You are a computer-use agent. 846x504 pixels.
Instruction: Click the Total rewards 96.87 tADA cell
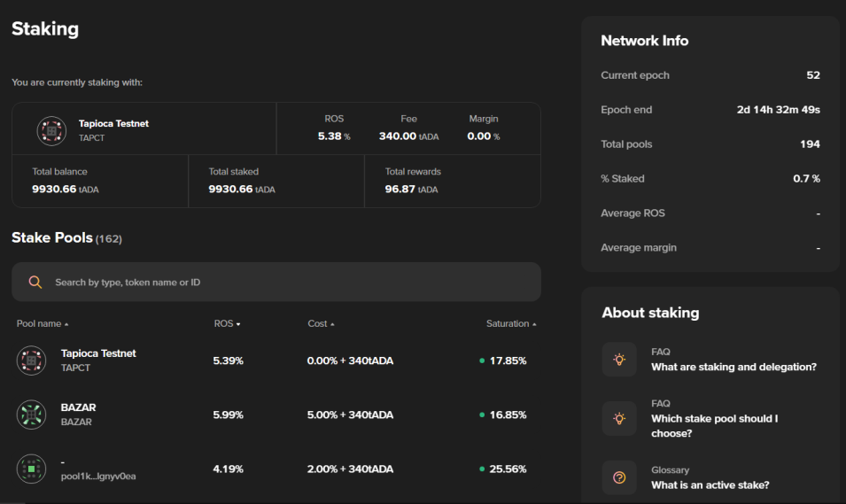(x=452, y=182)
